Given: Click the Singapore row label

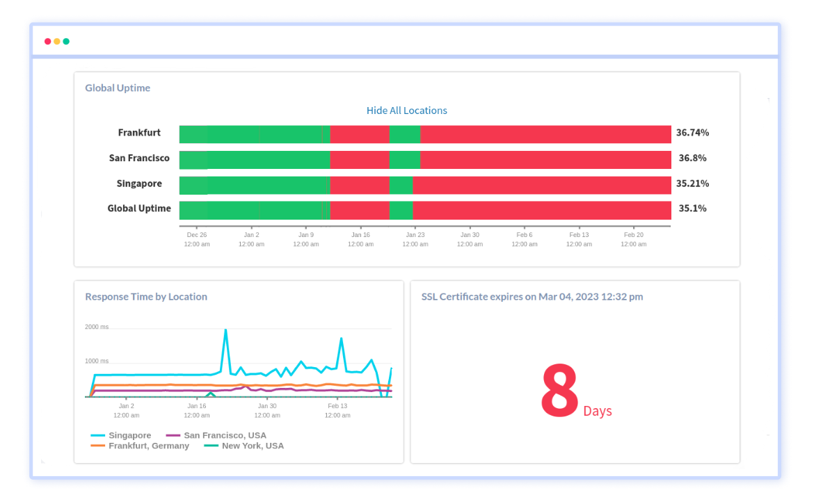Looking at the screenshot, I should [x=139, y=184].
